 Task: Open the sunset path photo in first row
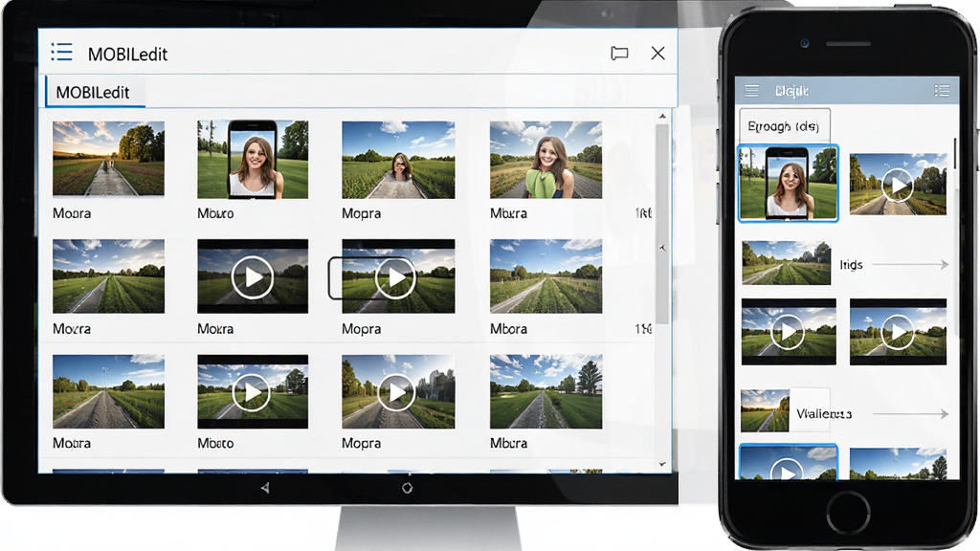pos(109,159)
